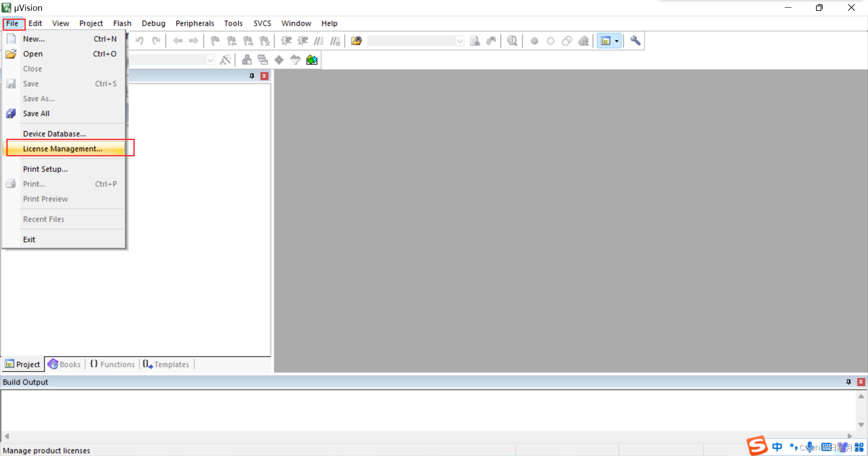Image resolution: width=868 pixels, height=456 pixels.
Task: Open the Project menu
Action: pyautogui.click(x=91, y=24)
